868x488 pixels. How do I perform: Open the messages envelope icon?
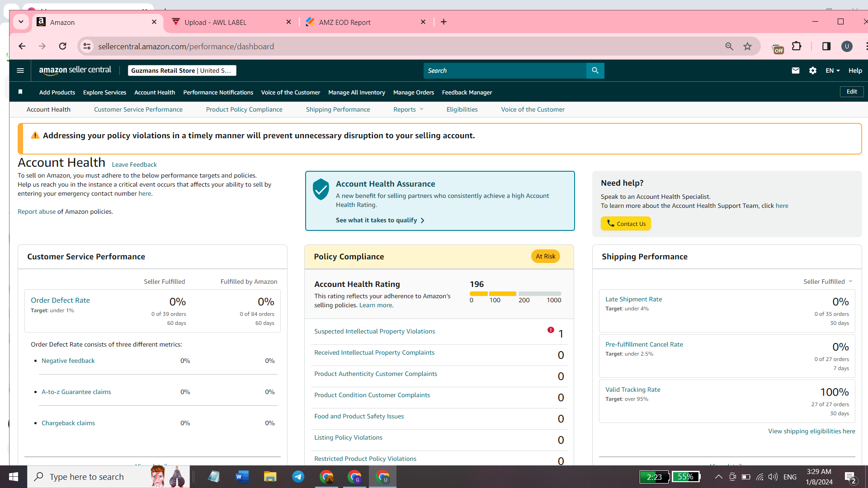[x=796, y=70]
